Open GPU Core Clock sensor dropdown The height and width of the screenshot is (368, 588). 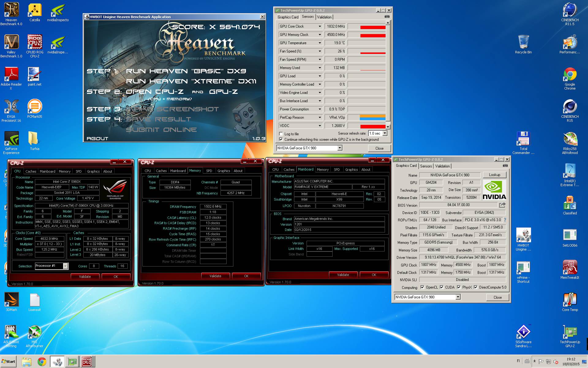[319, 26]
